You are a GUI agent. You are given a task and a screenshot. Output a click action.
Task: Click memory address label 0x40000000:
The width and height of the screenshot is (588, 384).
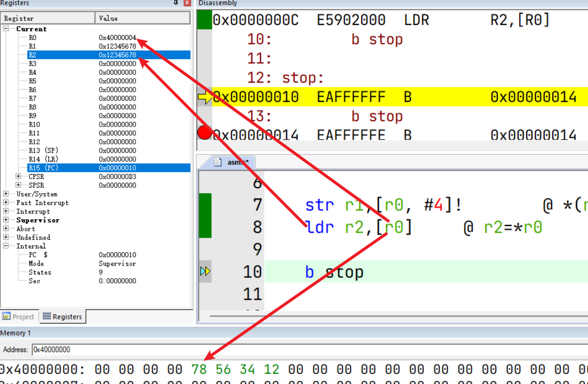pos(42,369)
